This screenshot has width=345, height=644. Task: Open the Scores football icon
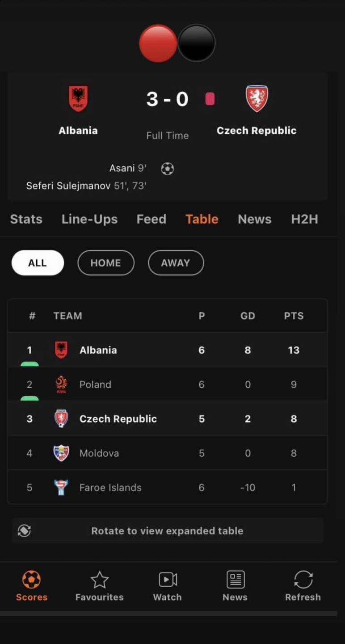(31, 580)
